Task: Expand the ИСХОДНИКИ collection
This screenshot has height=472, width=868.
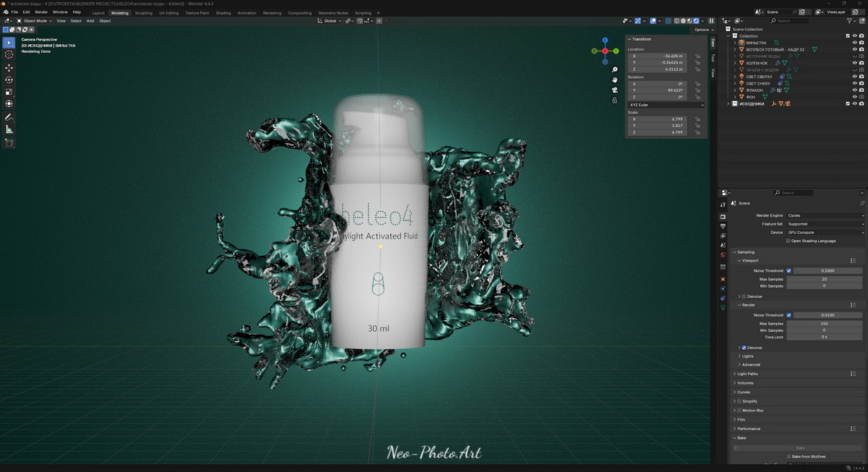Action: (728, 104)
